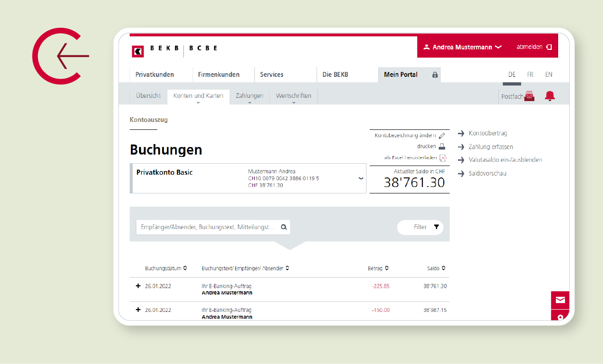Click the Excel download icon

click(x=442, y=158)
